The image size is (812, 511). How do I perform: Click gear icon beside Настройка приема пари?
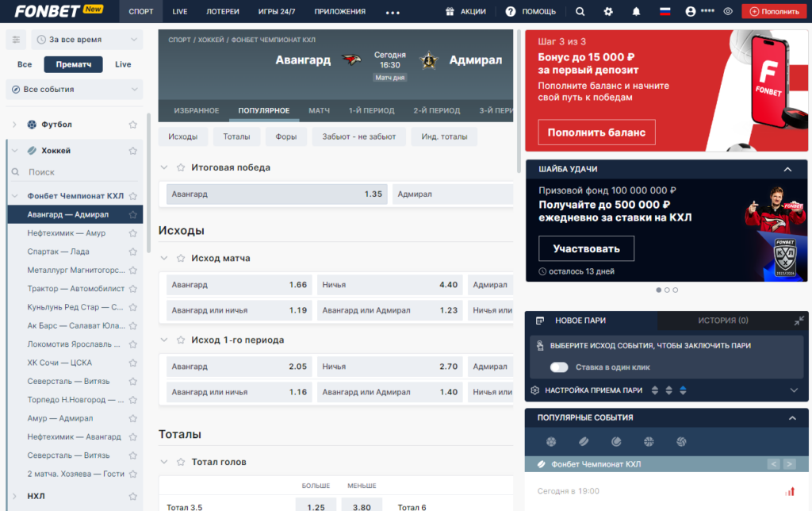click(x=535, y=390)
